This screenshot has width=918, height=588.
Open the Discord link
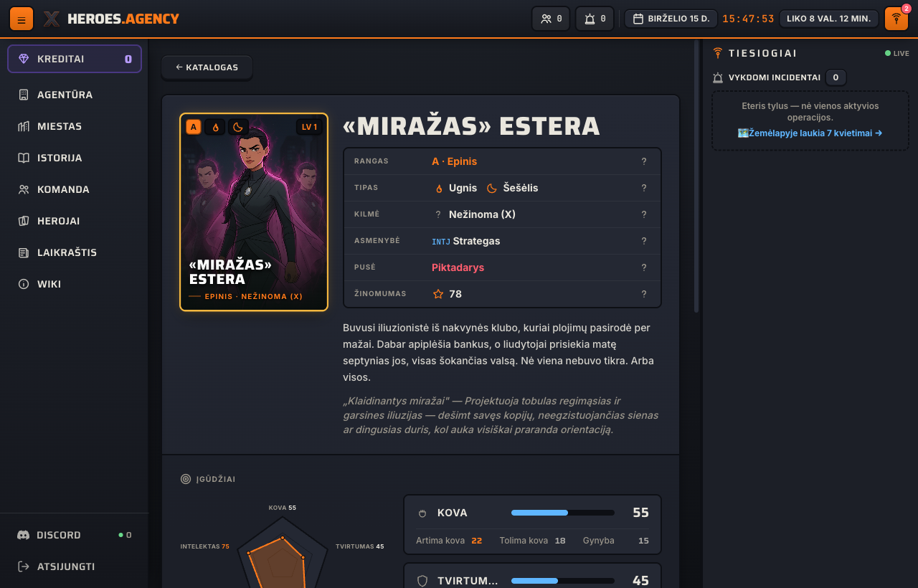click(x=75, y=535)
